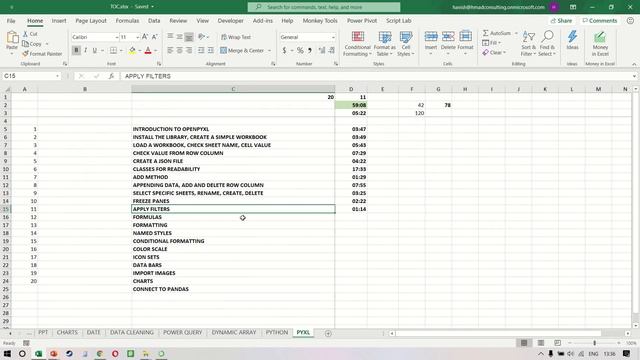
Task: Select the entire sheet with corner button
Action: click(x=6, y=89)
